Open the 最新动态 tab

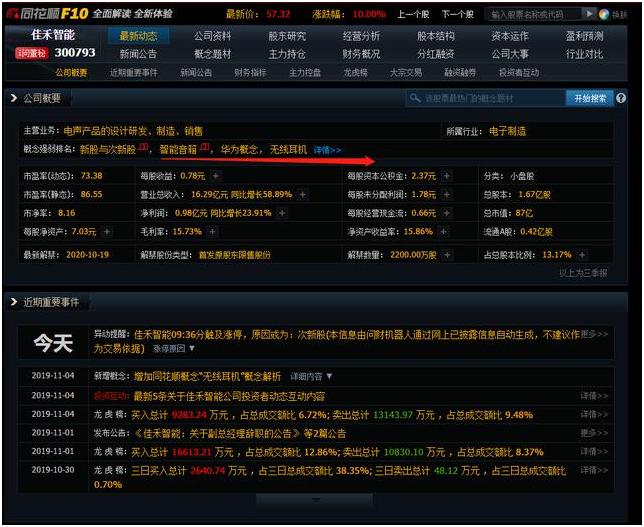click(138, 36)
